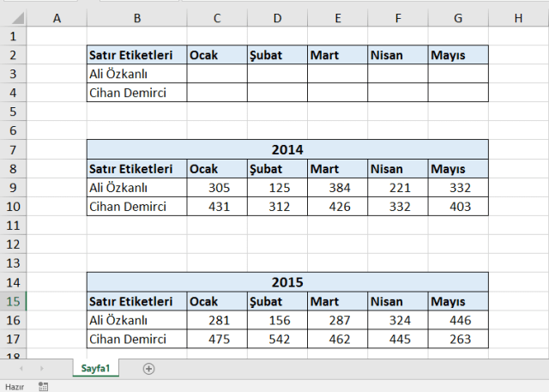Screen dimensions: 549x392
Task: Select column D header
Action: 277,18
